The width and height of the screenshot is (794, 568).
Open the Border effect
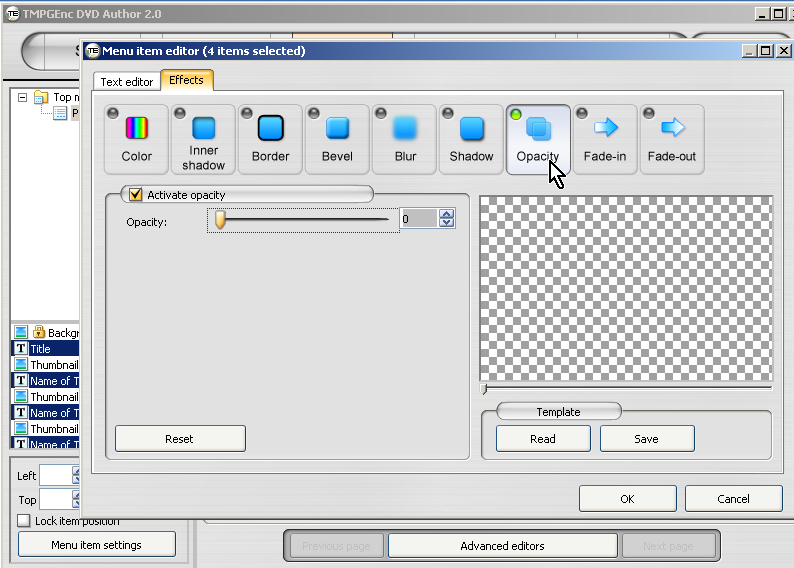point(270,139)
